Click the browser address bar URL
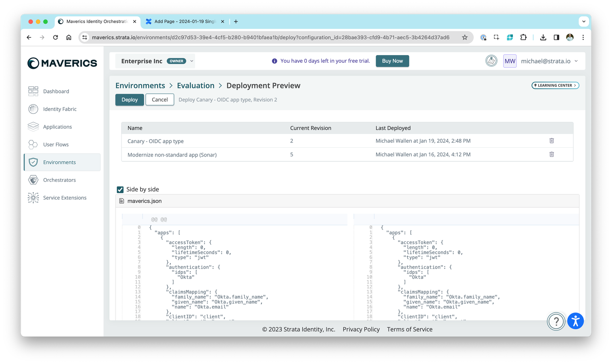Viewport: 612px width, 364px height. pos(271,37)
